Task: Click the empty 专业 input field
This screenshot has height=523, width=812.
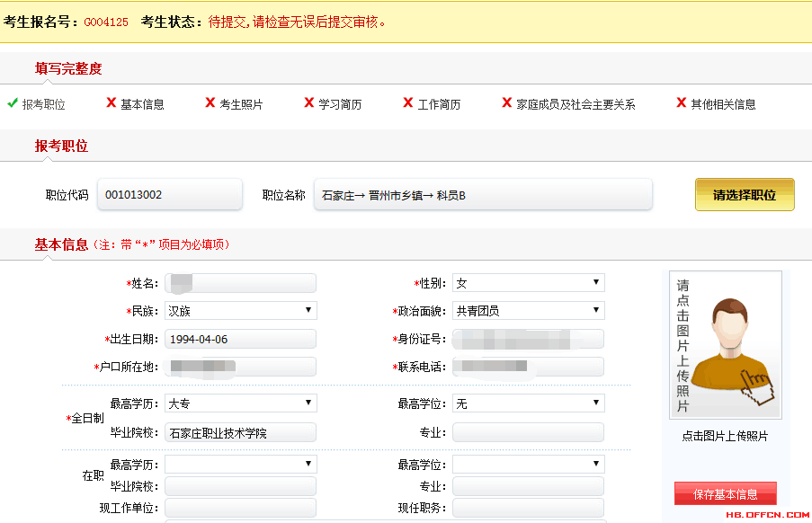Action: 527,432
